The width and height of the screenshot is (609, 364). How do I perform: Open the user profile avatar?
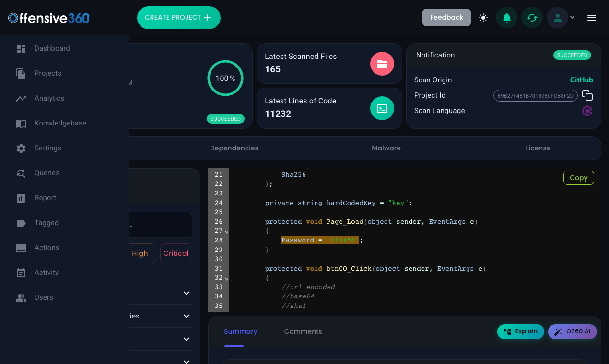[557, 18]
